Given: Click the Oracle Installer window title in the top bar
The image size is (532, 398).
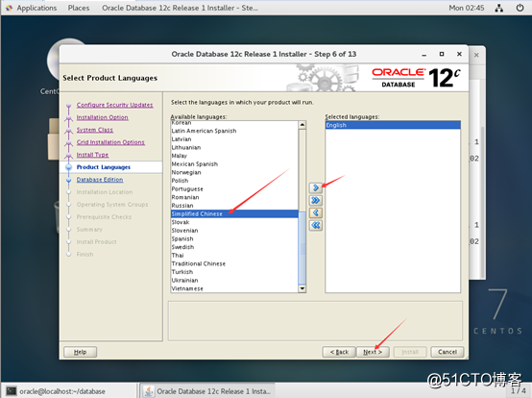Looking at the screenshot, I should tap(180, 8).
